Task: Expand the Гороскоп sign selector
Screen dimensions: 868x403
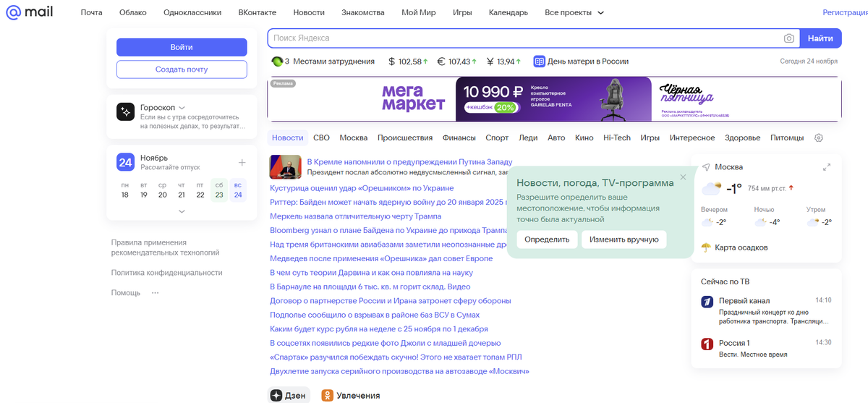Action: [x=182, y=107]
